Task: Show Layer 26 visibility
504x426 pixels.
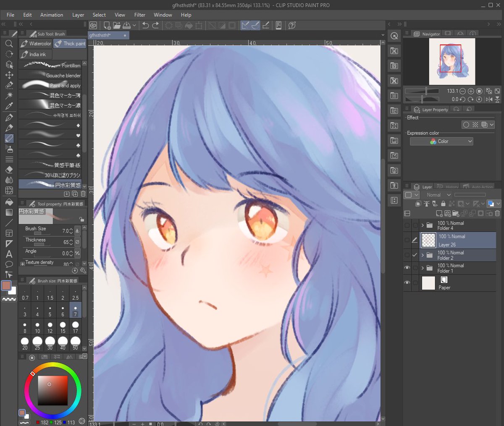Action: [x=407, y=240]
